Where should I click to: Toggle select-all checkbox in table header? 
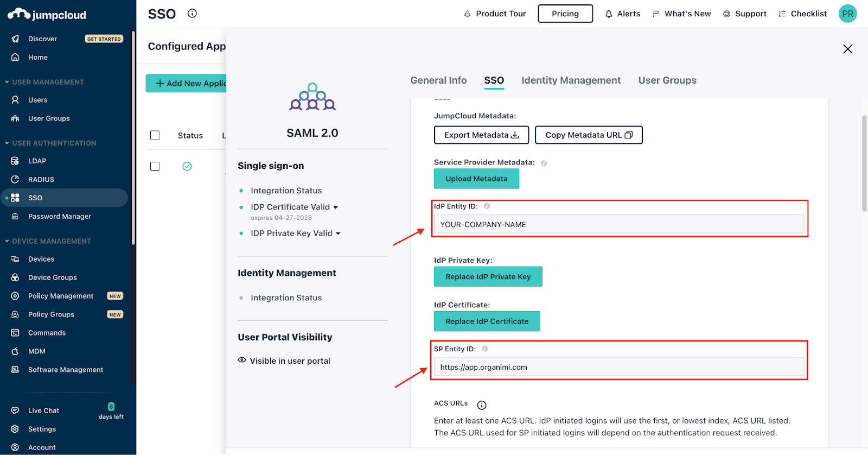click(x=155, y=135)
